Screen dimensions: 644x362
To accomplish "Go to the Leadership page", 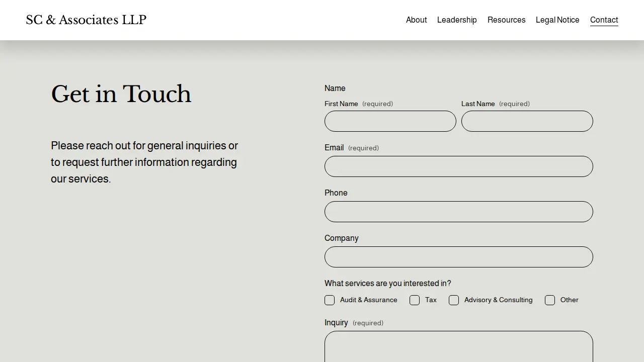I will [x=457, y=20].
